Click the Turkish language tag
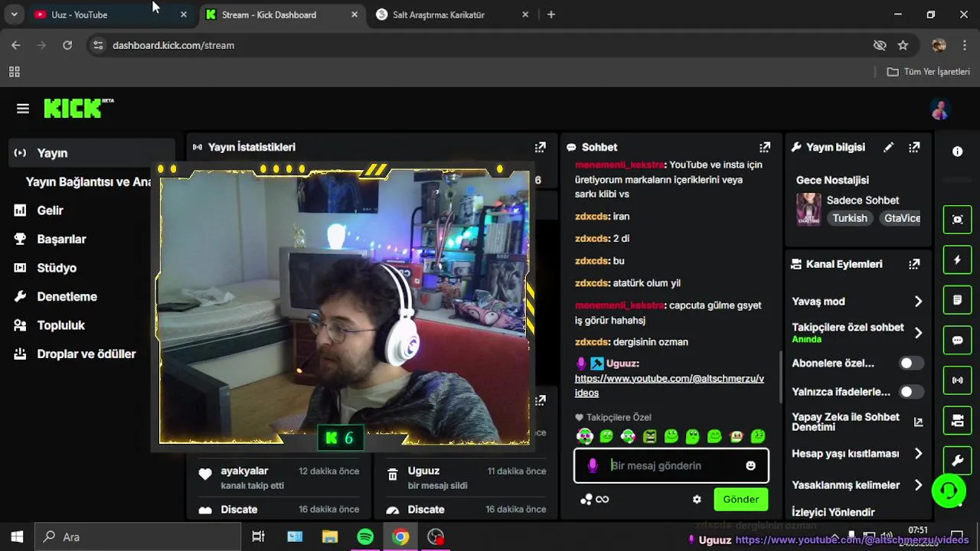Screen dimensions: 980x551 850,218
